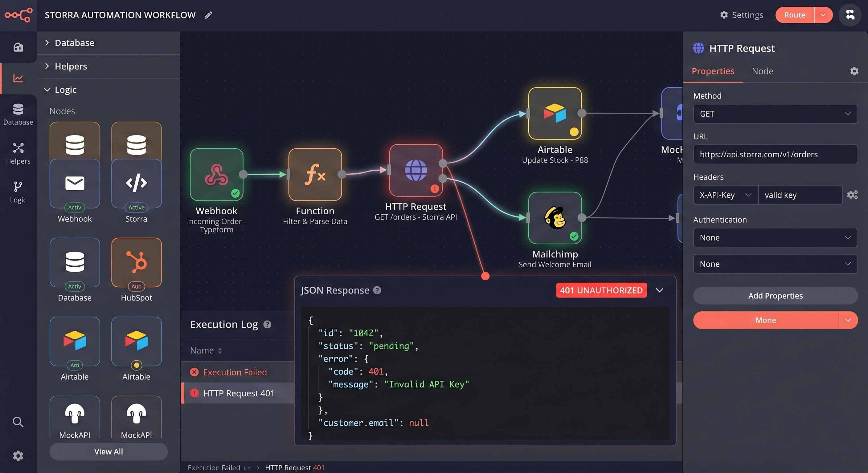Switch to the Node tab
Image resolution: width=868 pixels, height=473 pixels.
(x=763, y=71)
